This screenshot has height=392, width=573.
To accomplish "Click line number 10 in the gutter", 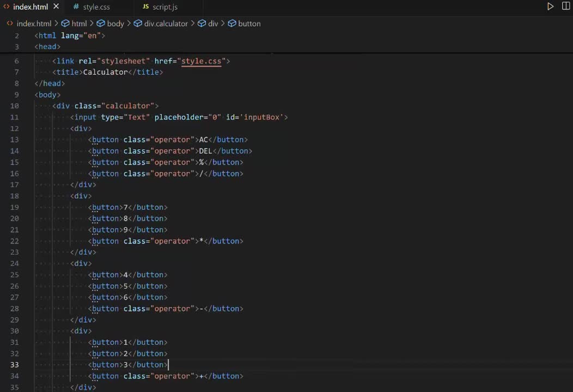I will pyautogui.click(x=14, y=106).
